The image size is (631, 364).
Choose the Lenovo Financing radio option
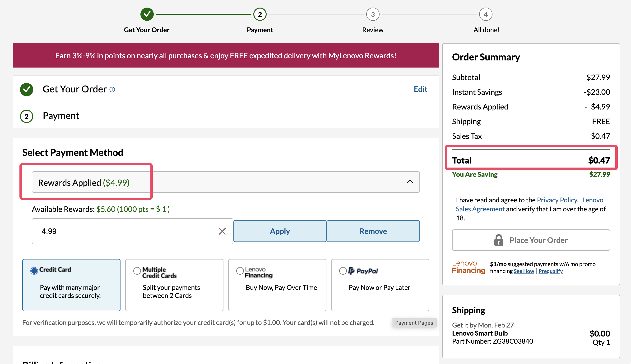pyautogui.click(x=240, y=271)
